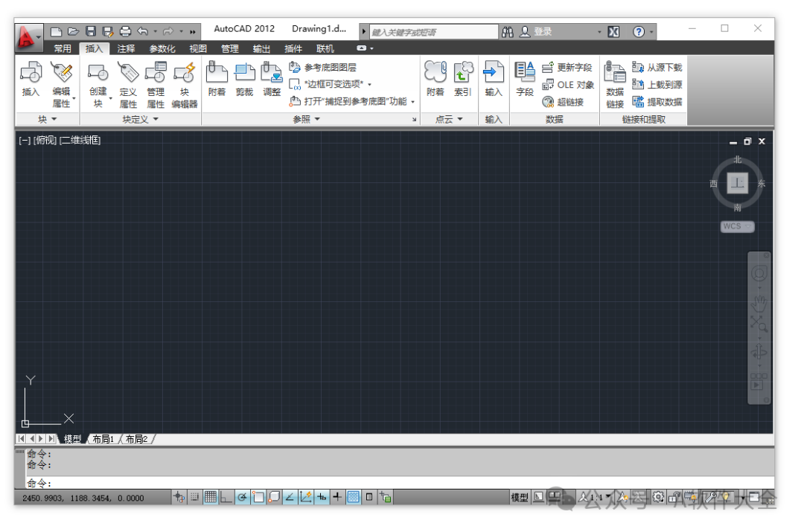The width and height of the screenshot is (804, 532).
Task: Undo the last action
Action: [x=142, y=32]
